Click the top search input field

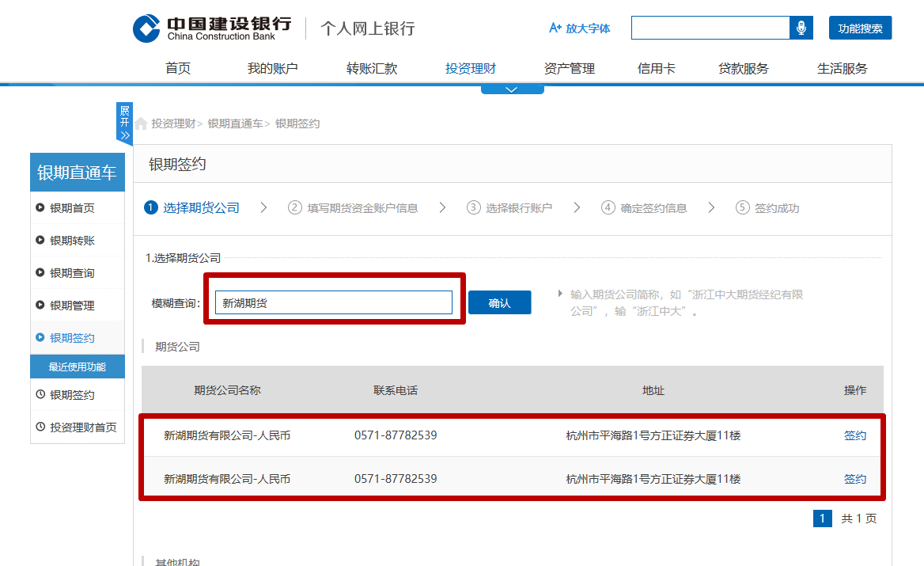pos(710,28)
